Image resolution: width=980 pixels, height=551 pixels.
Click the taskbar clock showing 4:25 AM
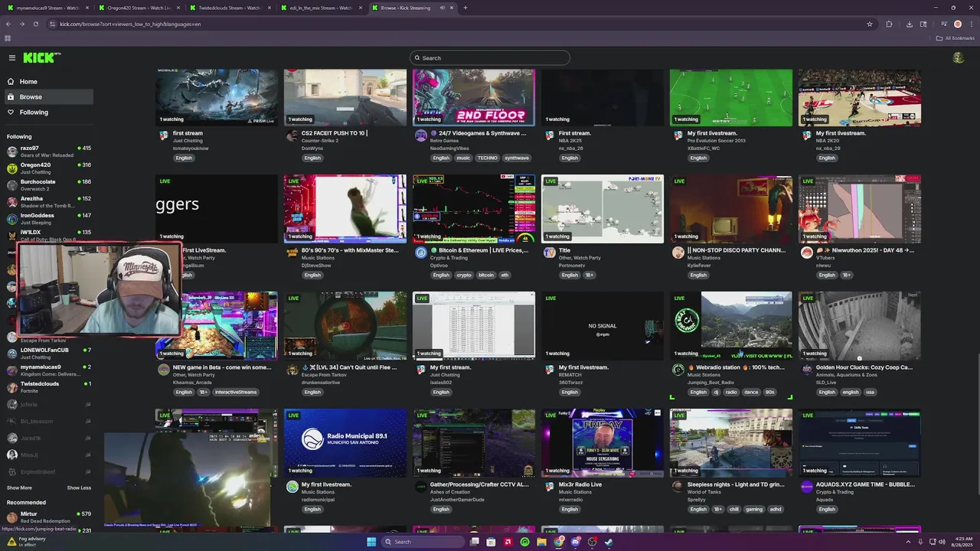pos(964,542)
